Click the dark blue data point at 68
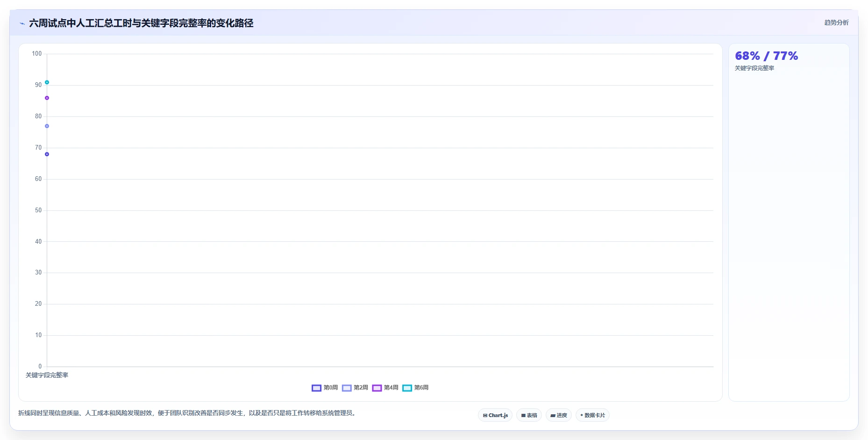The height and width of the screenshot is (440, 868). (x=47, y=154)
